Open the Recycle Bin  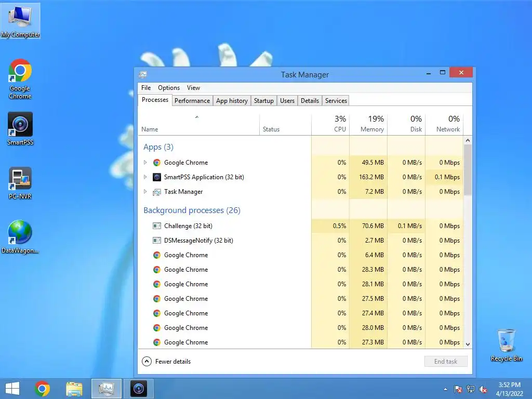tap(506, 345)
